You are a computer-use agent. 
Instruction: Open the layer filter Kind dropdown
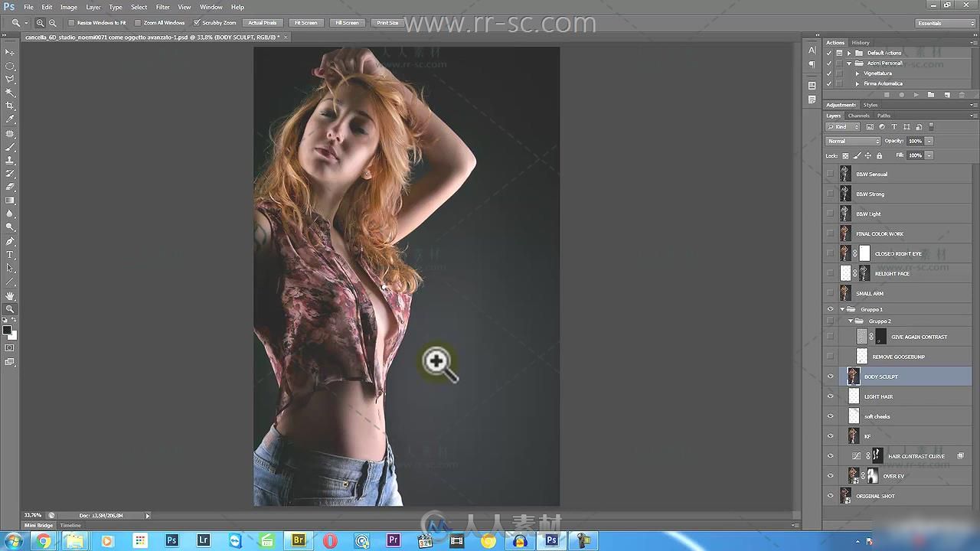(x=844, y=127)
